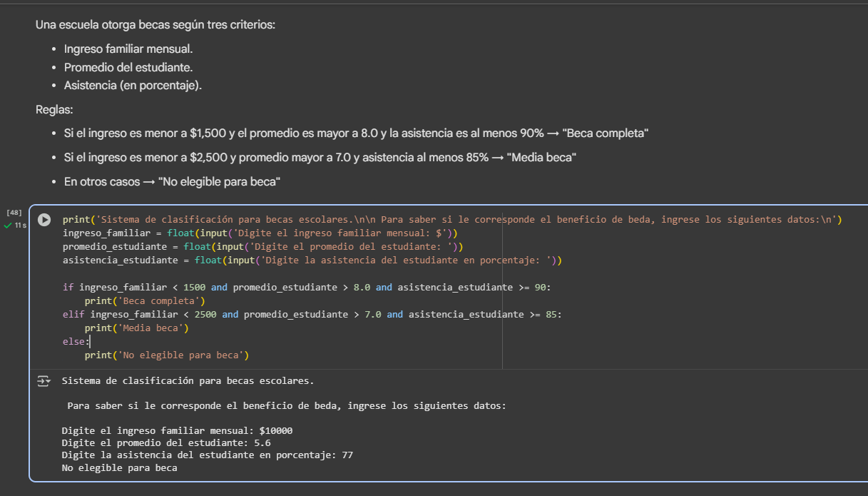Click output 'Digite el promedio del estudiante: 5.6'
Viewport: 868px width, 496px height.
(166, 443)
